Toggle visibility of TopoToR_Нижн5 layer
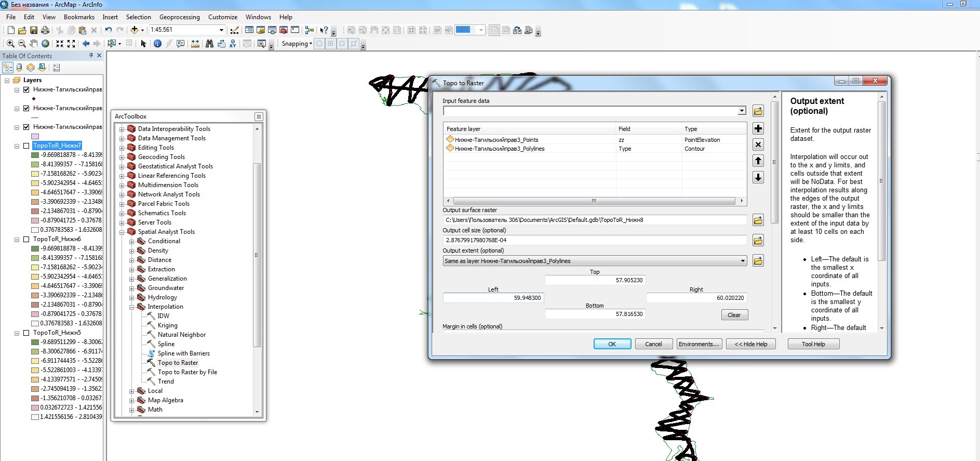 [x=26, y=333]
